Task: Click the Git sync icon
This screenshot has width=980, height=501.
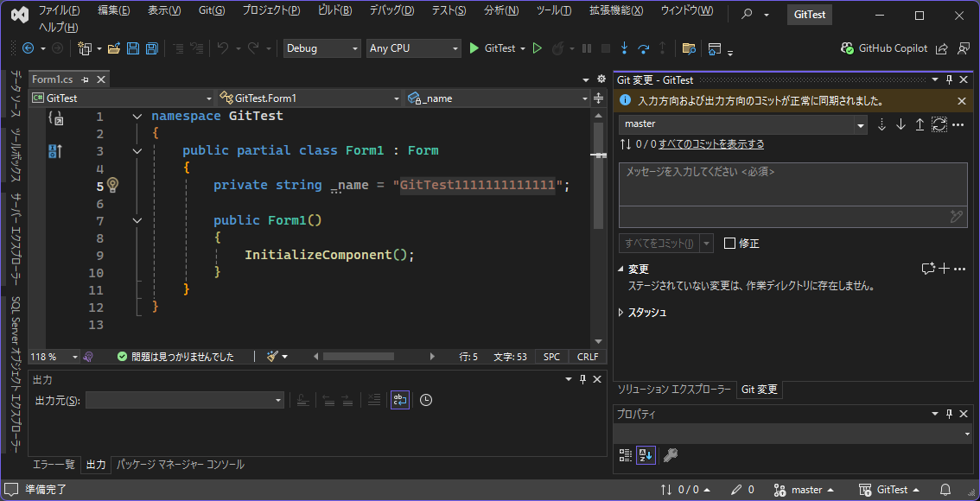Action: point(939,124)
